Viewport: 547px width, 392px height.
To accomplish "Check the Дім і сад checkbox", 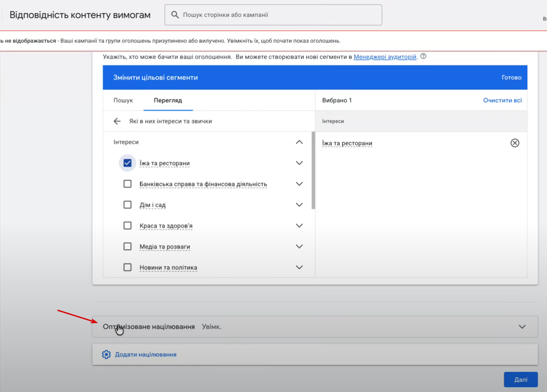I will click(x=127, y=205).
